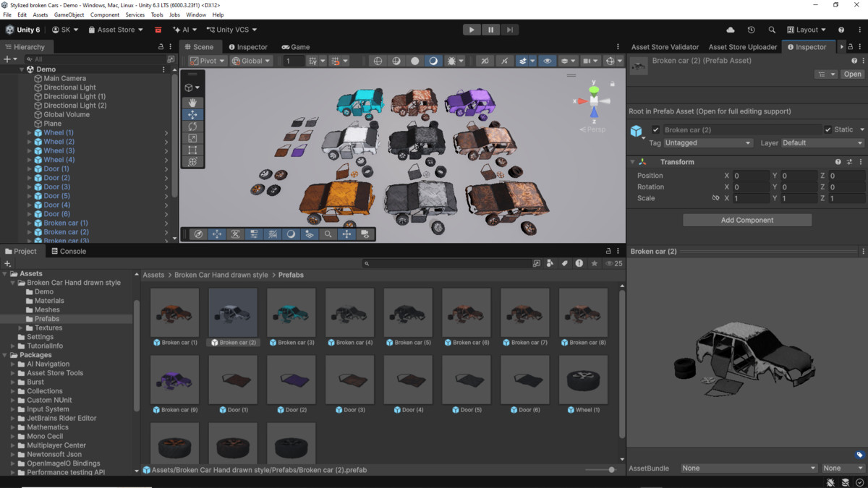
Task: Open the Layer dropdown showing Default
Action: 822,143
